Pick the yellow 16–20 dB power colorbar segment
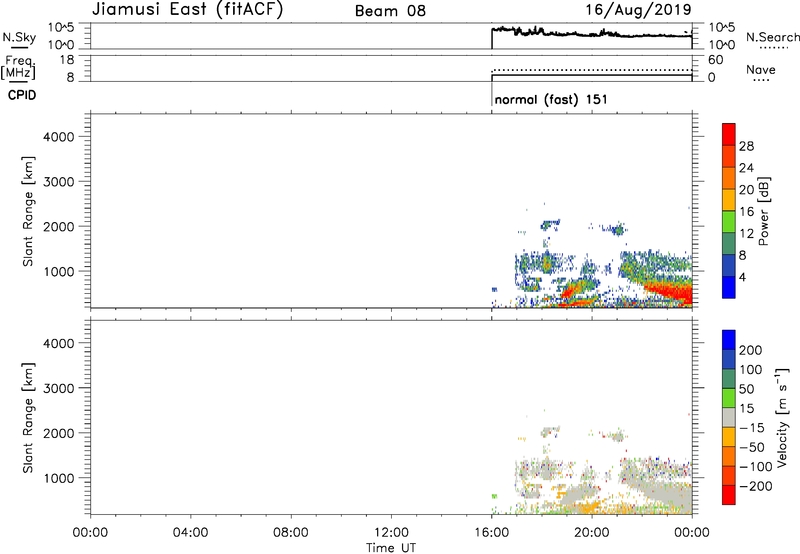The width and height of the screenshot is (800, 554). (x=729, y=200)
